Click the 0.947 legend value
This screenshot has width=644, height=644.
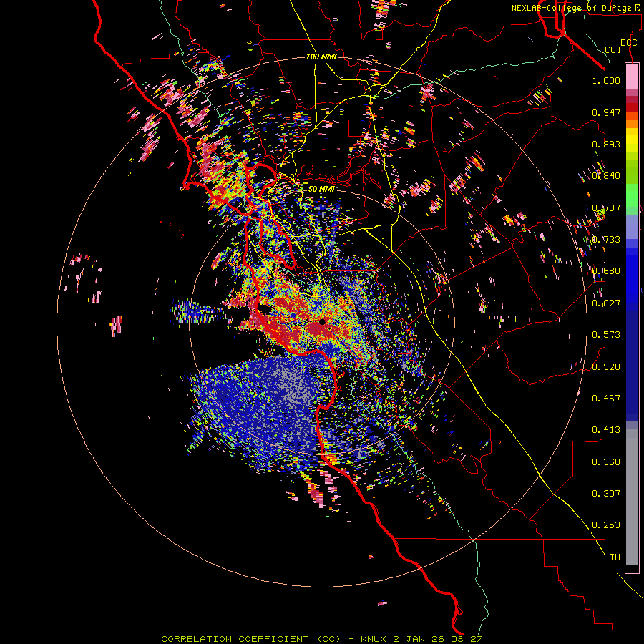coord(606,112)
